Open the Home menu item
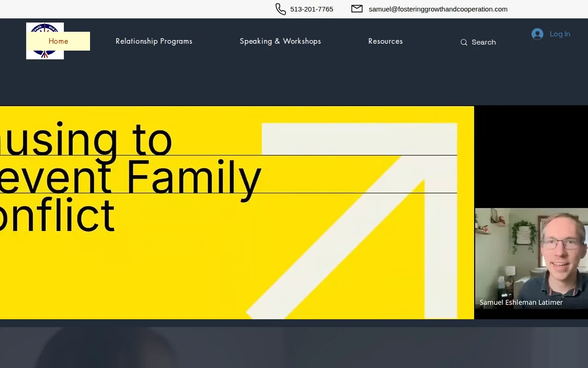 point(58,41)
